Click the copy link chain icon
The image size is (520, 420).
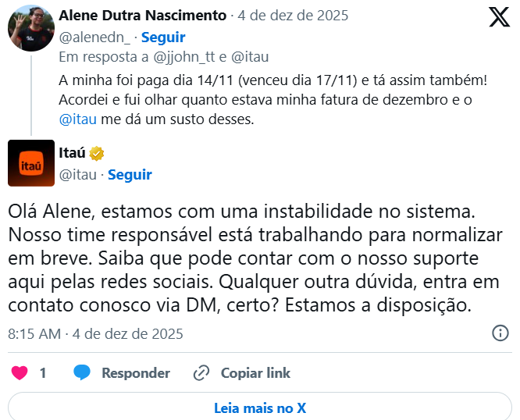point(201,372)
